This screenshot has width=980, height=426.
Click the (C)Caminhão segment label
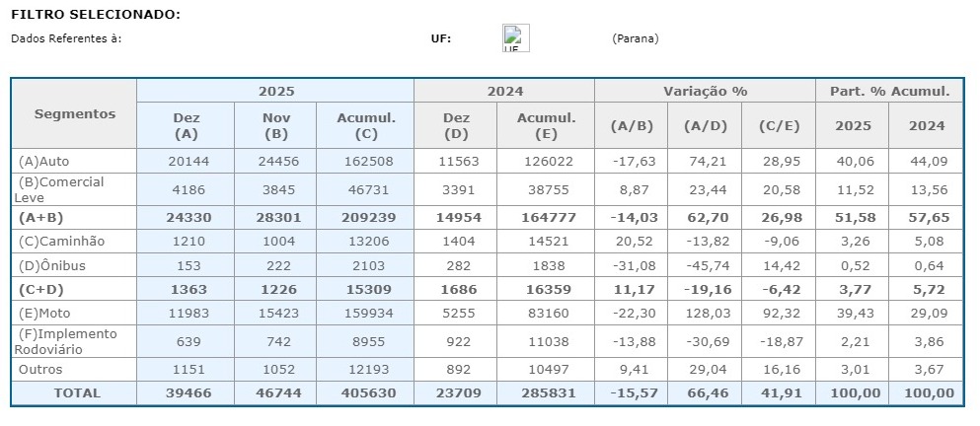click(x=61, y=241)
